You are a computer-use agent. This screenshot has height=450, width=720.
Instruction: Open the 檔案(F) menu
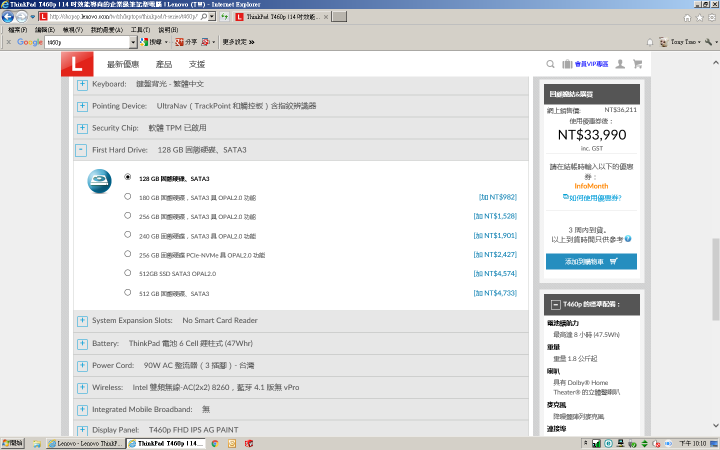17,30
